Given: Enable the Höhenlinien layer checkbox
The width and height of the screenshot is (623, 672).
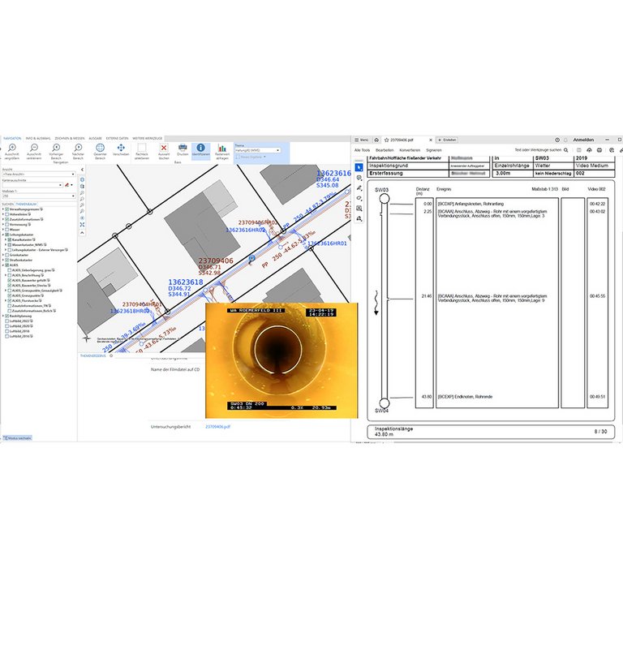Looking at the screenshot, I should [x=6, y=214].
